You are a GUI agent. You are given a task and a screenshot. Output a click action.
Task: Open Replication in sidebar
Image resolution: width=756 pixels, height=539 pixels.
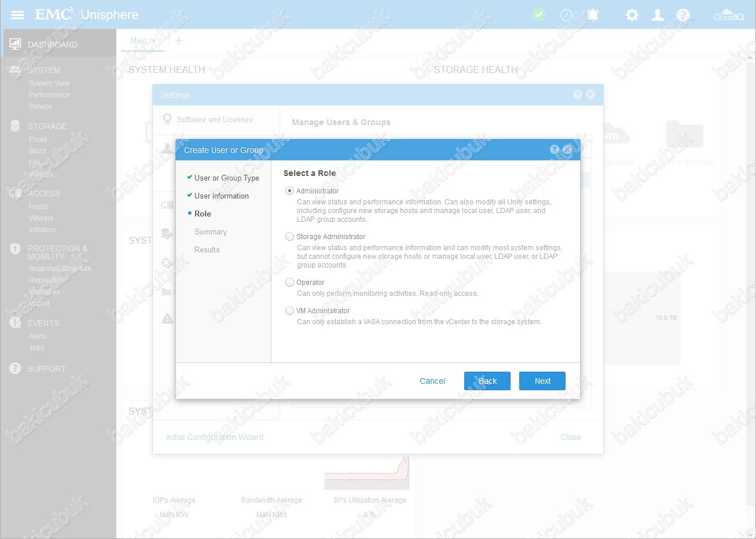(x=47, y=280)
